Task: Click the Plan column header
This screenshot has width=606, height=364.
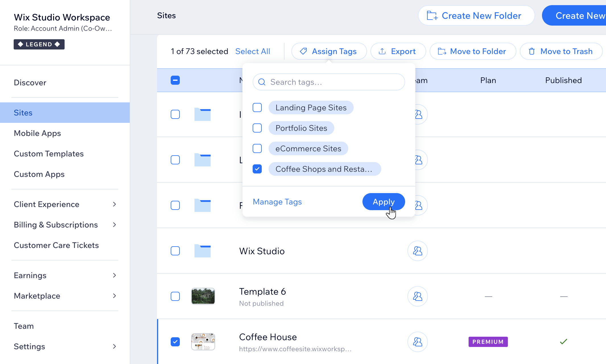Action: tap(488, 80)
